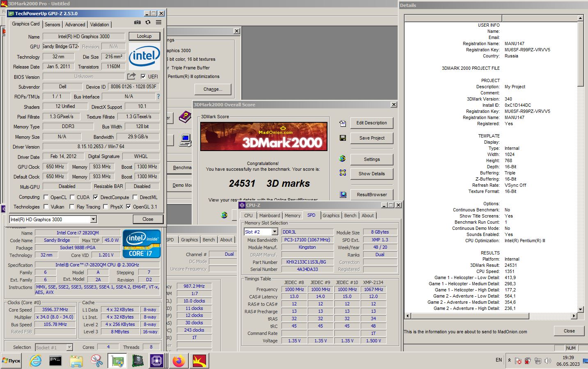This screenshot has width=588, height=369.
Task: Toggle the CUDA checkbox
Action: (72, 197)
